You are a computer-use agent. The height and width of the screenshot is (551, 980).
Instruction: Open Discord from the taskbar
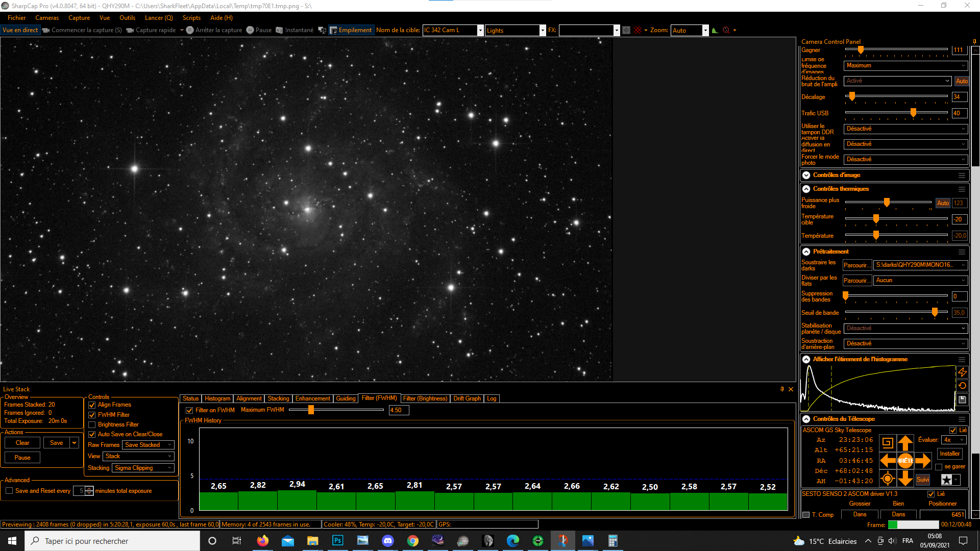(x=388, y=541)
